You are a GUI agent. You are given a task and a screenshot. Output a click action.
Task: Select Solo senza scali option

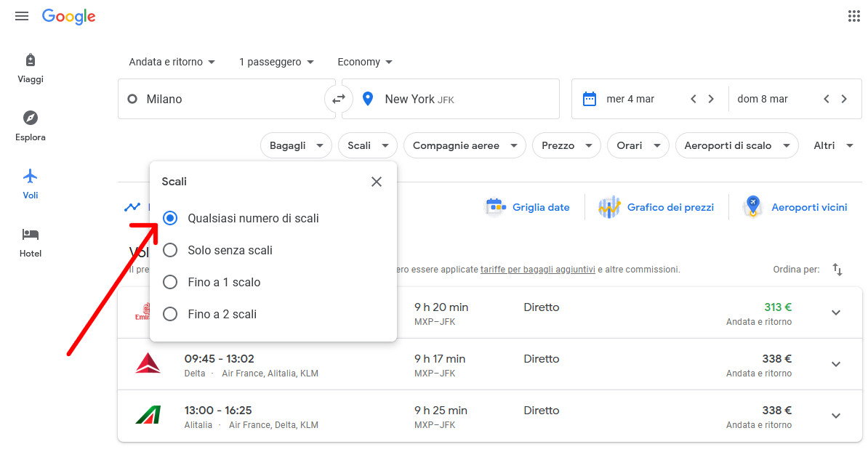pos(170,250)
